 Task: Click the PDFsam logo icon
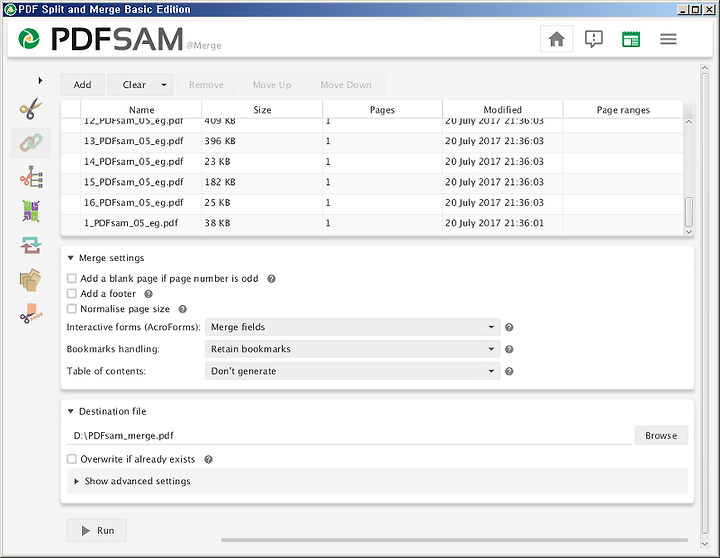tap(29, 39)
